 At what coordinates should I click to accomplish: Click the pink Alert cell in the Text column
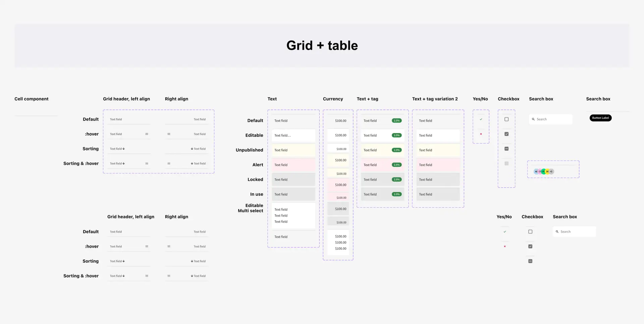293,165
